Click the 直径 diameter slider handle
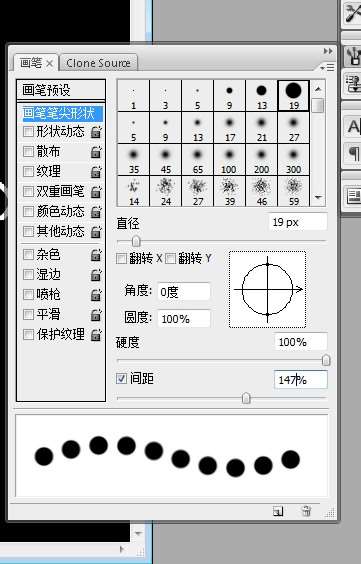The width and height of the screenshot is (361, 564). coord(136,241)
